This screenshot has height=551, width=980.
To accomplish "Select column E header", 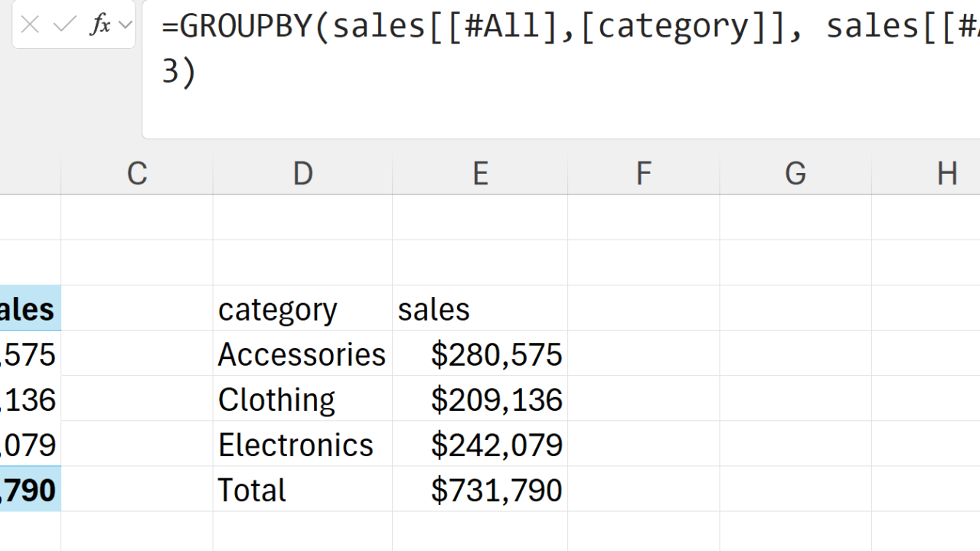I will (x=480, y=174).
